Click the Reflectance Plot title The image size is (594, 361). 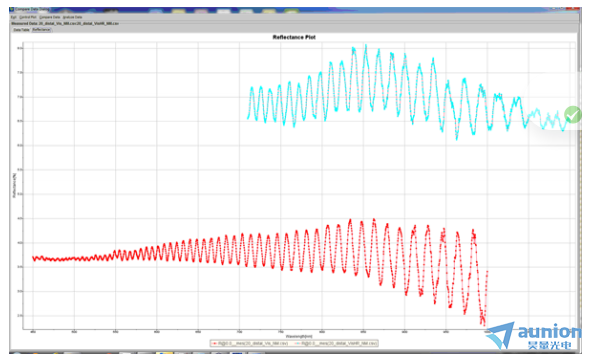[294, 37]
